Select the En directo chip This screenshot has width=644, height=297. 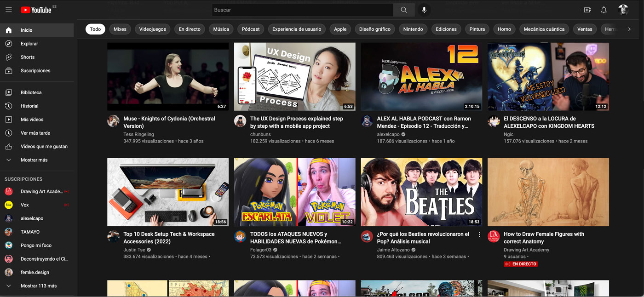pos(190,29)
